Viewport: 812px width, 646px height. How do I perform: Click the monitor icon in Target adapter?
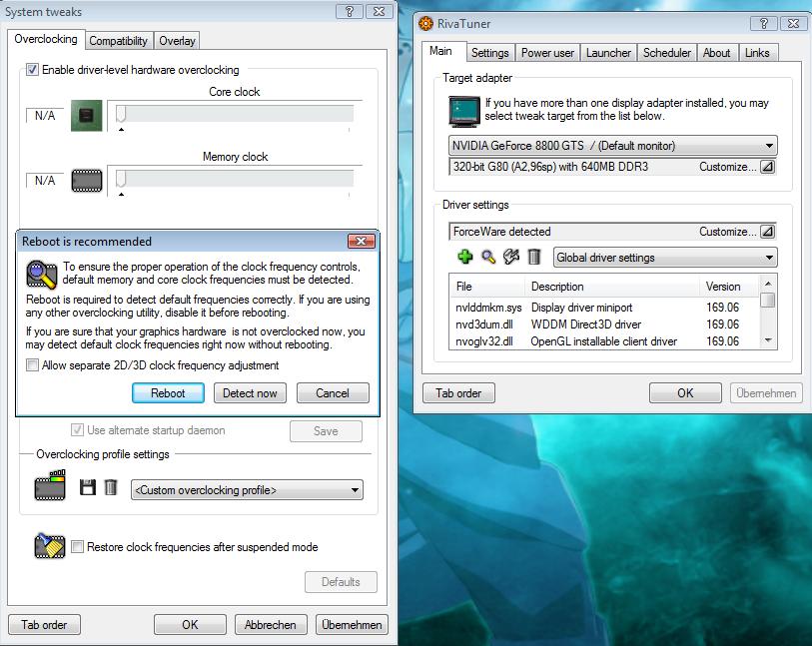(x=464, y=111)
